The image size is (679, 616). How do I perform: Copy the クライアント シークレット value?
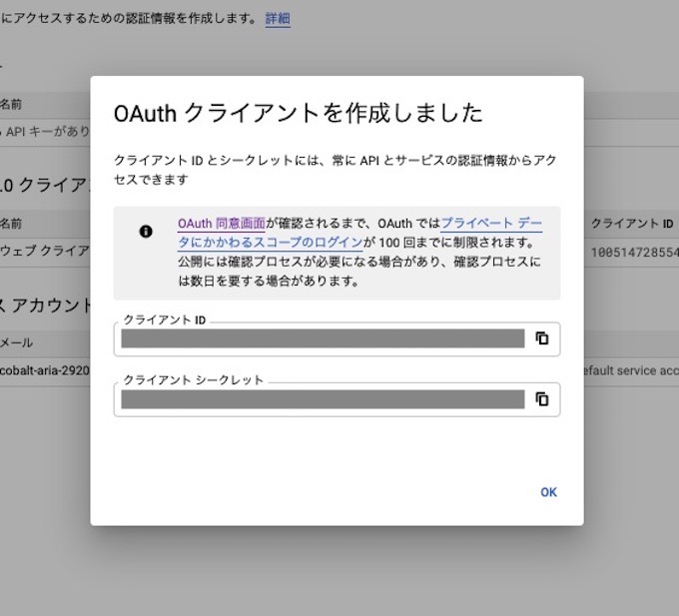click(542, 398)
